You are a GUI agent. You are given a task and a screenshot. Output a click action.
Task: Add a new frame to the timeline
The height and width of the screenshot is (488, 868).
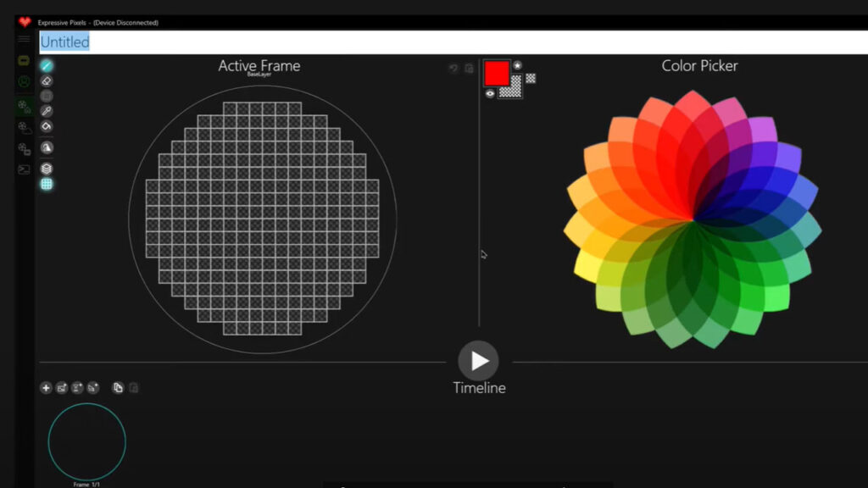pyautogui.click(x=46, y=387)
